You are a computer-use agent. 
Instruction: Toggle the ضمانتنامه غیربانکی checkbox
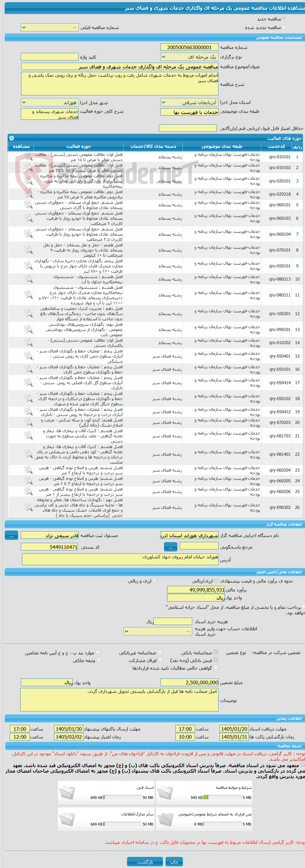point(160,652)
